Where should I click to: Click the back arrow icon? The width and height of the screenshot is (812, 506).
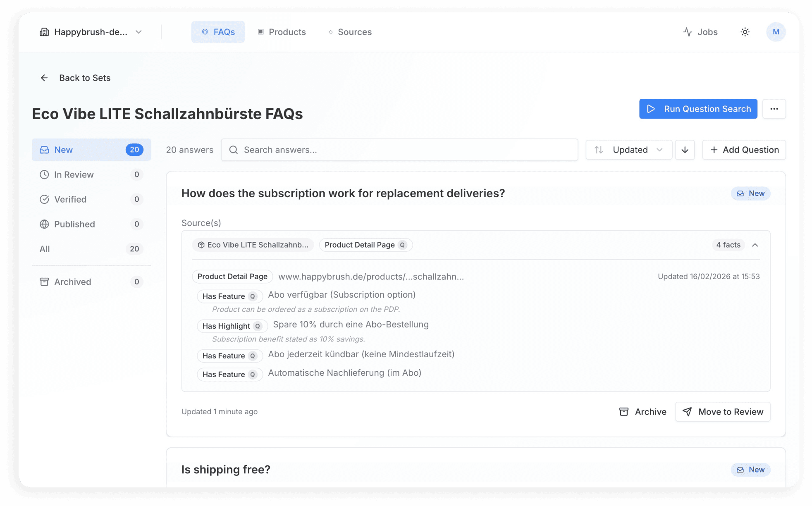tap(44, 78)
